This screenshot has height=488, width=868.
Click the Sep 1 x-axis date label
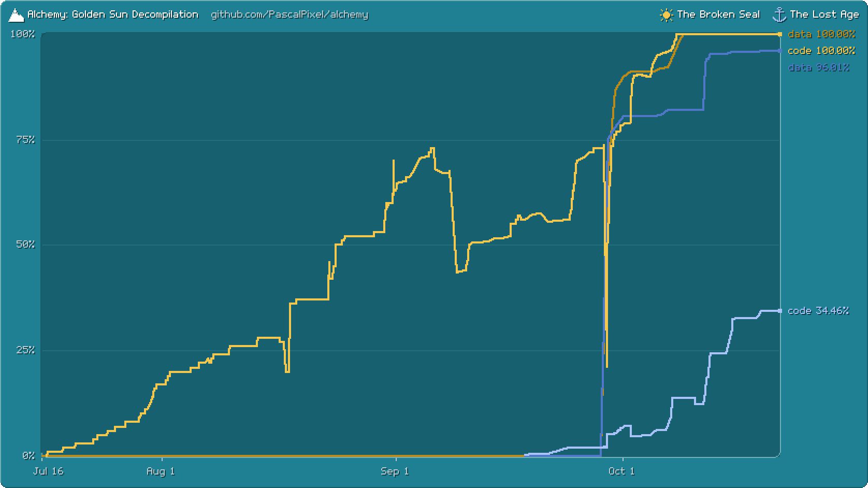(x=395, y=471)
